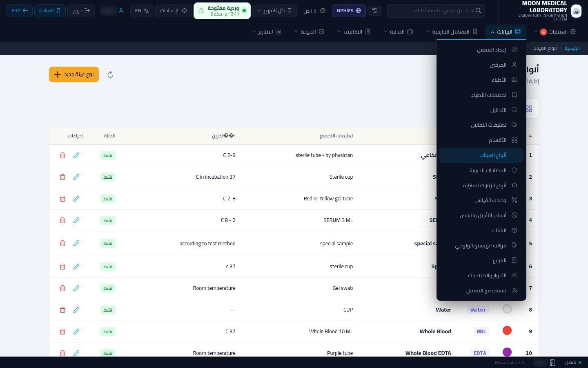The width and height of the screenshot is (588, 368).
Task: Delete the Red or Yellow gel tube row
Action: tap(62, 199)
